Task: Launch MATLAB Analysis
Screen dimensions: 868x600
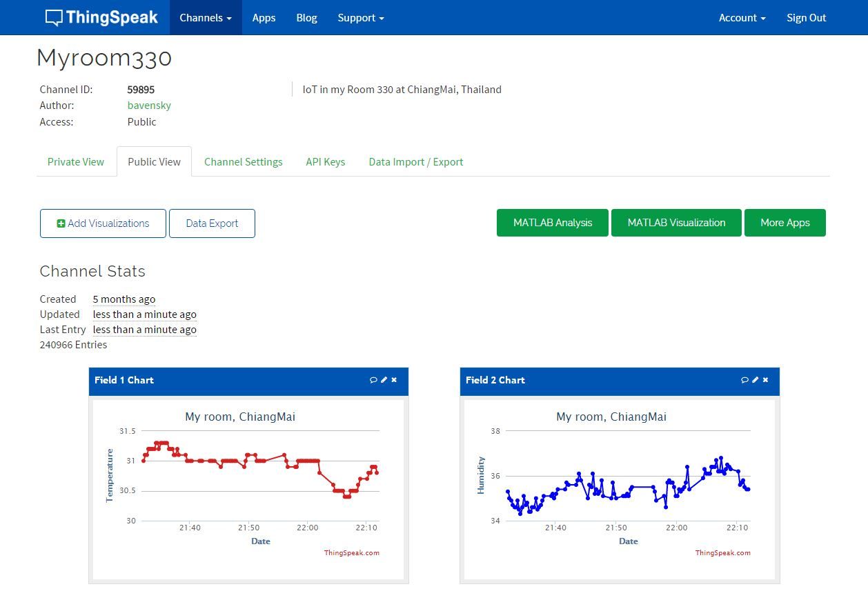Action: point(552,223)
